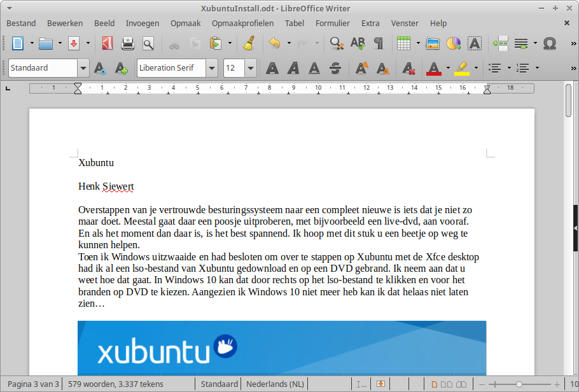Toggle subscript formatting
Viewport: 579px width, 392px height.
tap(383, 68)
